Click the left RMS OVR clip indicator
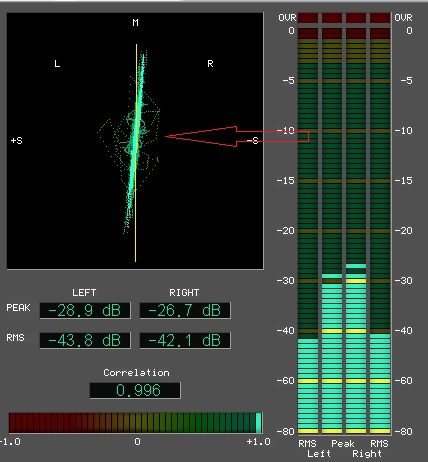This screenshot has height=462, width=428. pos(308,18)
